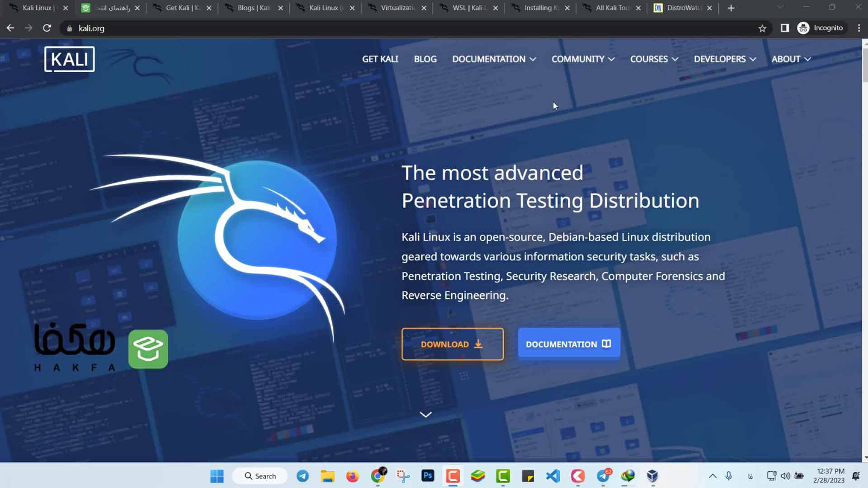Click the taskbar Search box
This screenshot has width=868, height=488.
point(260,476)
